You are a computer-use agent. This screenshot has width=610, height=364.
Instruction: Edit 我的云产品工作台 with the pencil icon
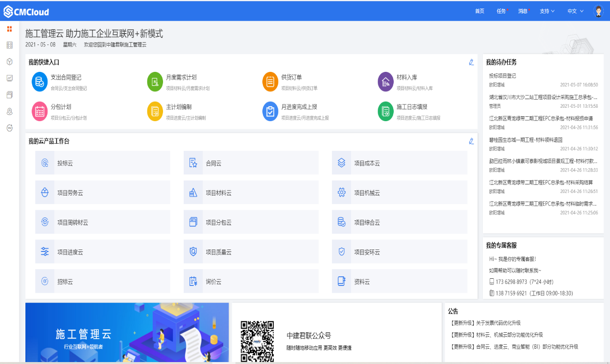click(x=471, y=141)
